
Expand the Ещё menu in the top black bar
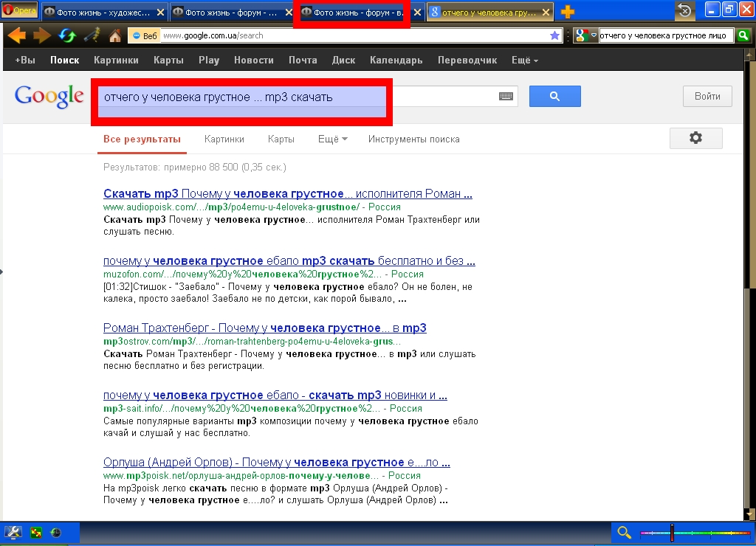pyautogui.click(x=524, y=61)
